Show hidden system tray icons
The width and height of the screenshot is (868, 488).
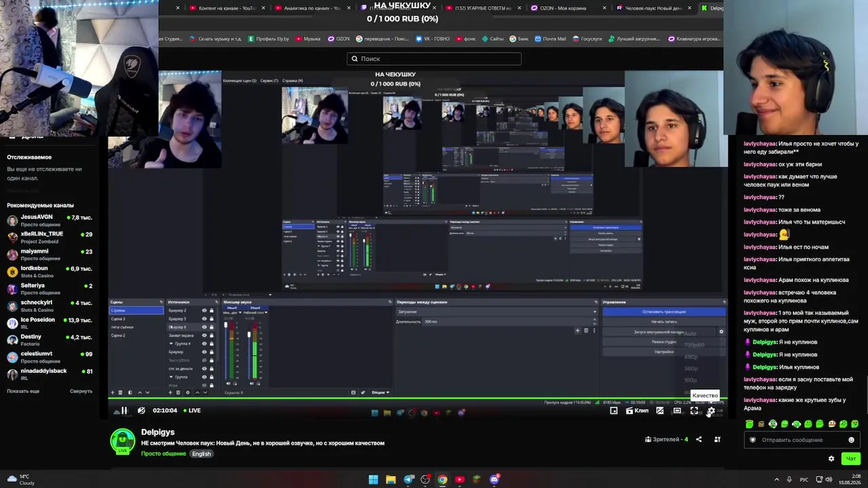click(776, 480)
